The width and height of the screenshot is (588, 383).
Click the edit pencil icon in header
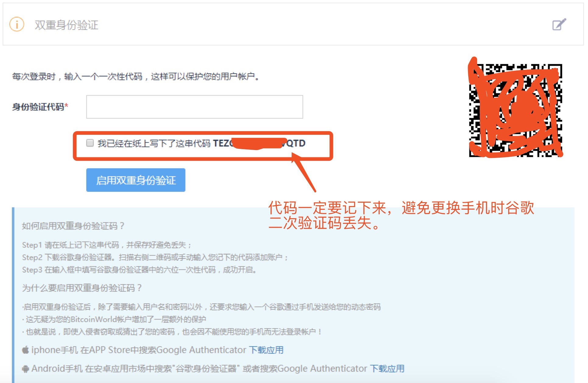coord(559,24)
